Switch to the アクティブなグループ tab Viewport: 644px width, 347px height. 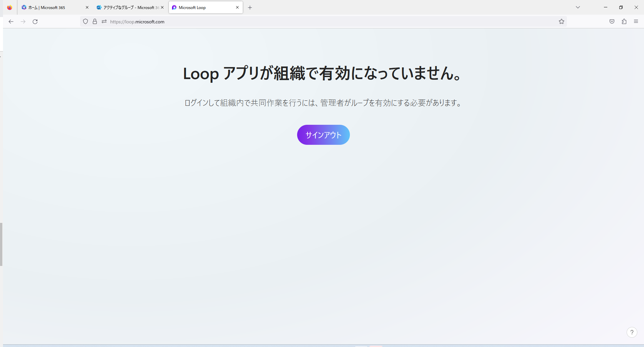pyautogui.click(x=130, y=7)
